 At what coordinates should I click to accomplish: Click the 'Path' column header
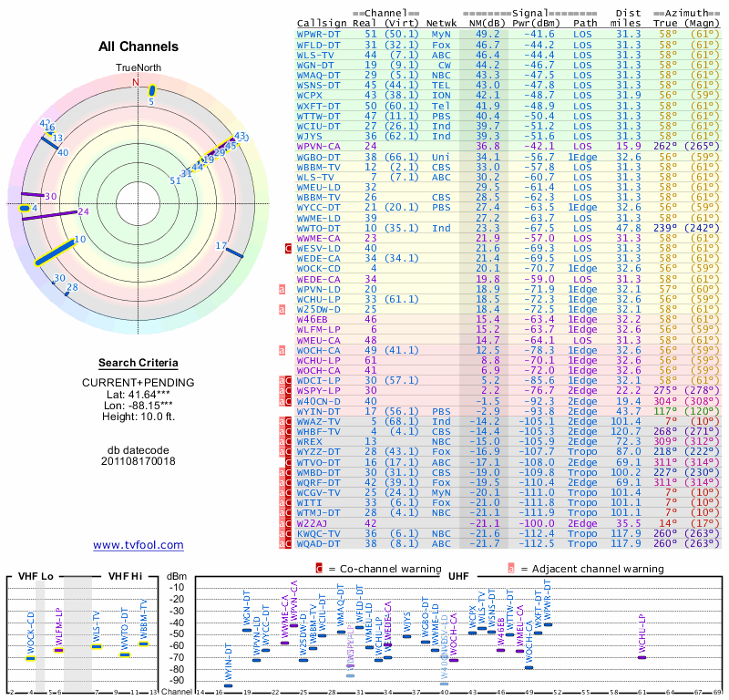[x=585, y=24]
